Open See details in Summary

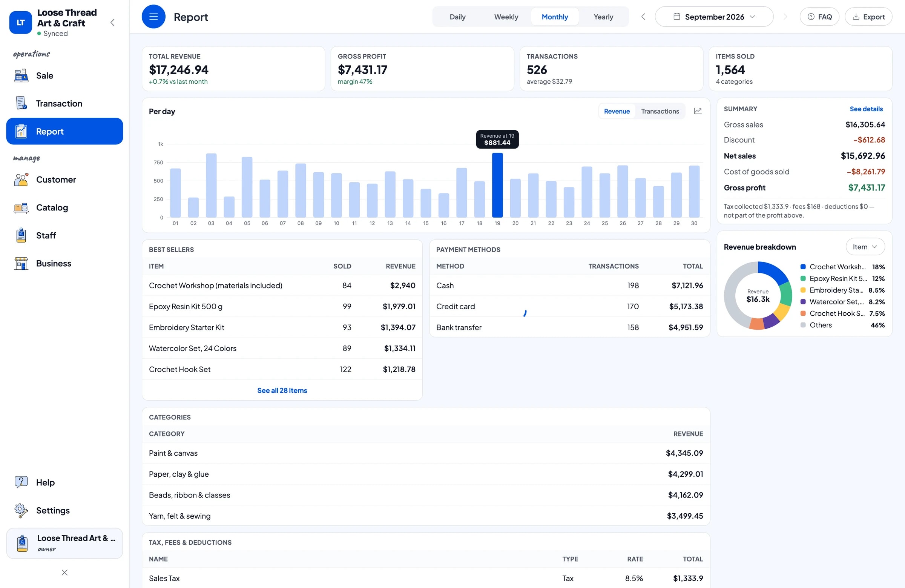click(x=866, y=109)
